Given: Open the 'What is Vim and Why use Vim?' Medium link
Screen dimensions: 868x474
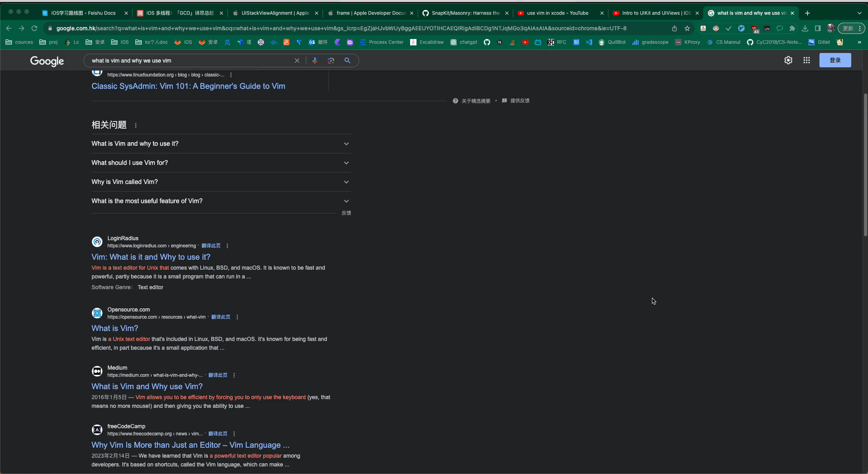Looking at the screenshot, I should click(x=147, y=386).
